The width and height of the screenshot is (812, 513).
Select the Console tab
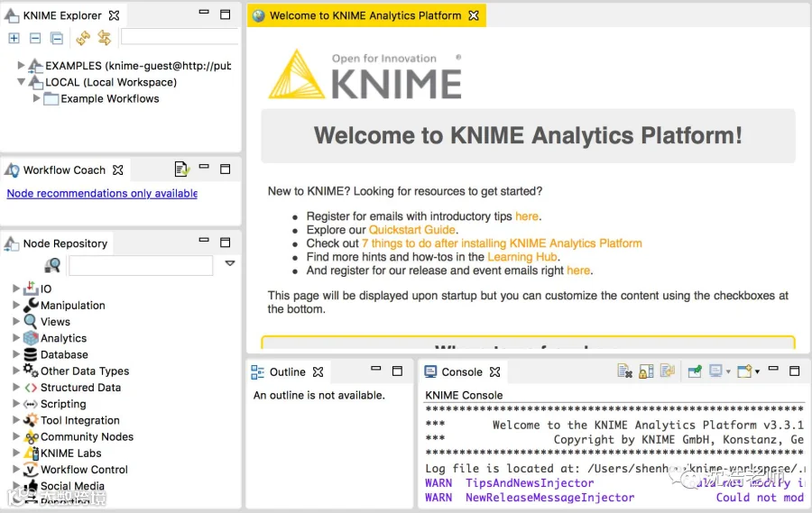point(462,371)
